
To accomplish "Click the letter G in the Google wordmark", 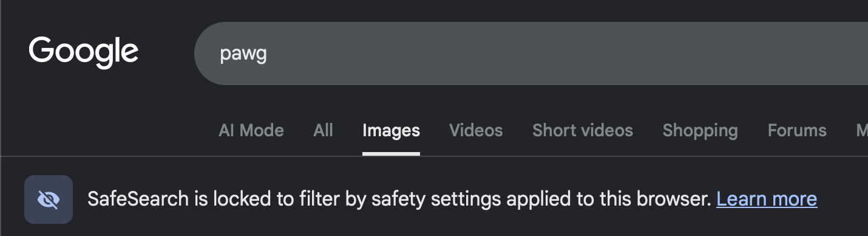I will tap(42, 50).
